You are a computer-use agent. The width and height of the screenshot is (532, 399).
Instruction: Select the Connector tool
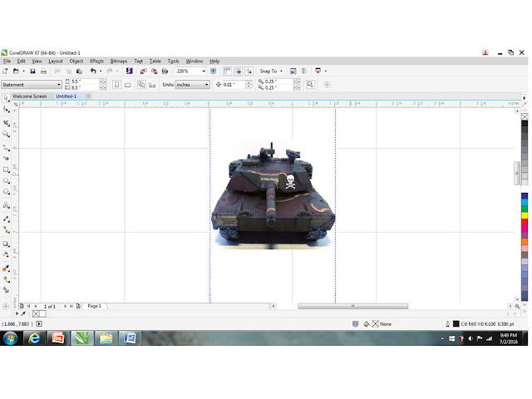tap(6, 230)
